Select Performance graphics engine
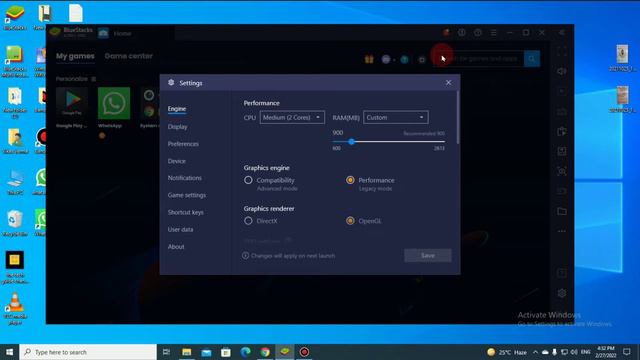Viewport: 640px width, 360px height. click(x=350, y=180)
